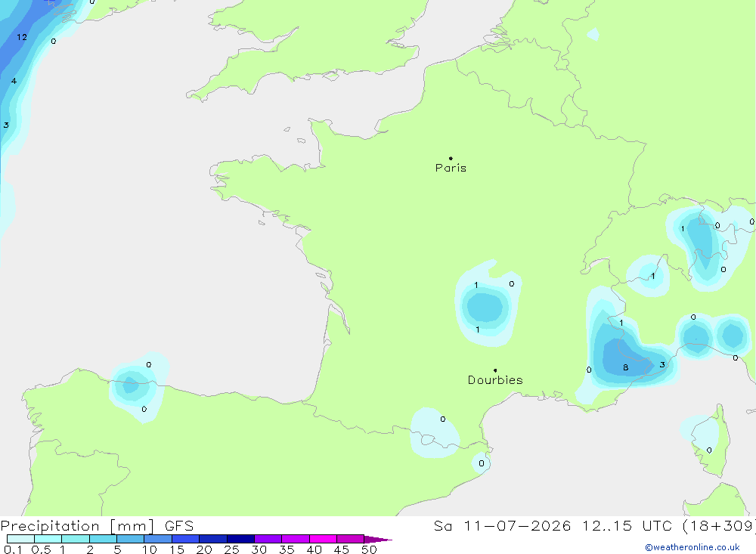Click the 'Precipitation [mm]' title text
This screenshot has height=554, width=756.
(x=77, y=526)
